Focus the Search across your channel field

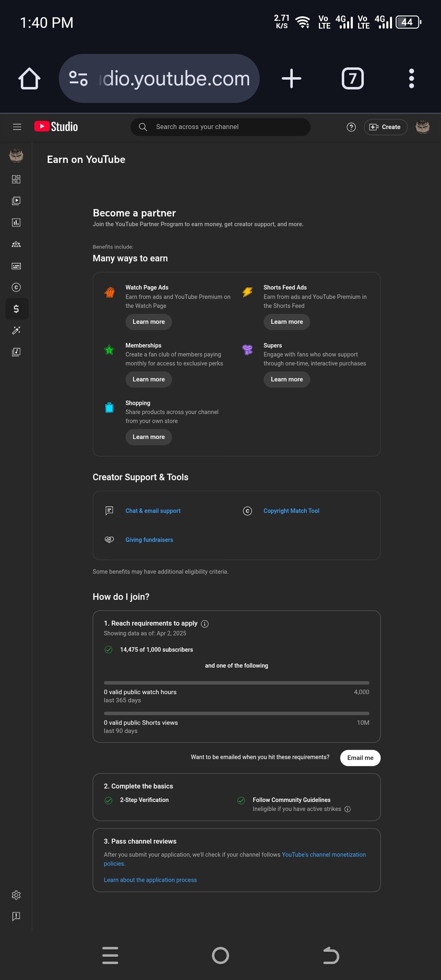point(220,127)
